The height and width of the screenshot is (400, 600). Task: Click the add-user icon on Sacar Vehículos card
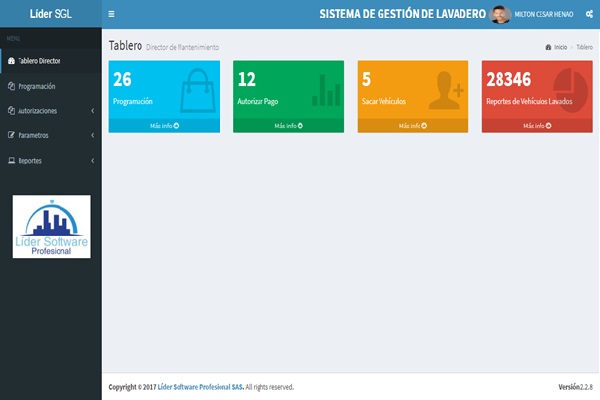446,91
